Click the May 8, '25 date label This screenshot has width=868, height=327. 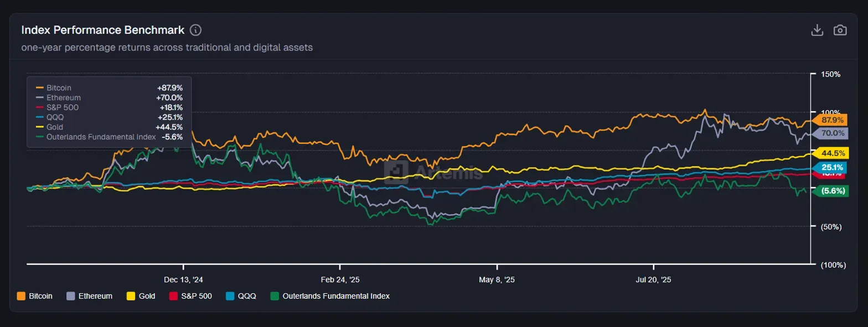click(x=497, y=280)
